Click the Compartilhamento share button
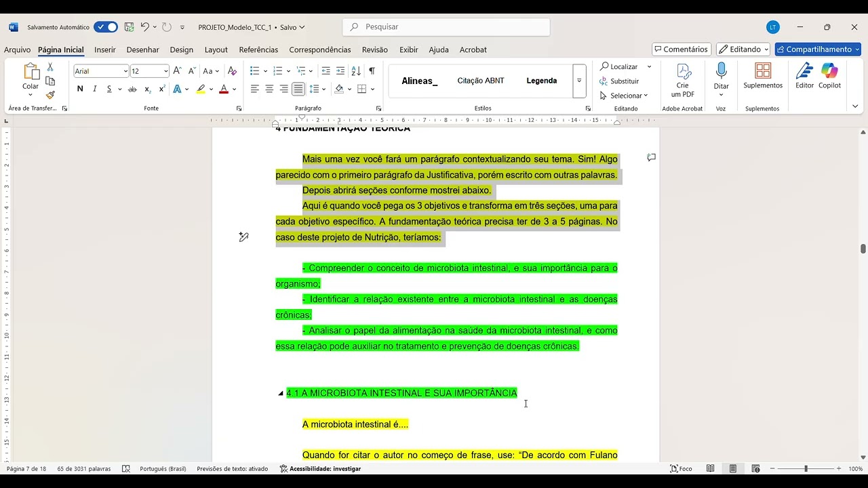The width and height of the screenshot is (868, 488). coord(817,49)
